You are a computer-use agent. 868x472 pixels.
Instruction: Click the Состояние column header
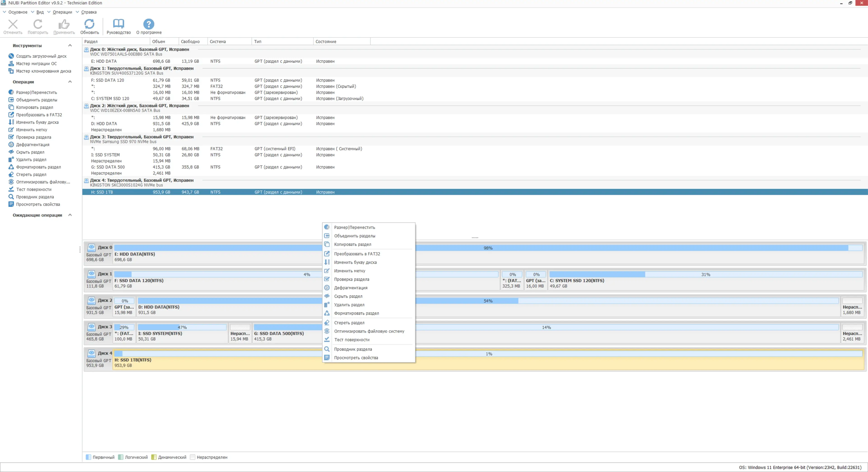tap(325, 42)
